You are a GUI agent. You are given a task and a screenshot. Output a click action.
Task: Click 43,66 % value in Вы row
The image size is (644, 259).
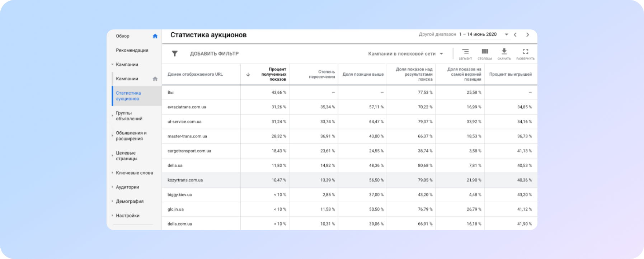point(279,93)
